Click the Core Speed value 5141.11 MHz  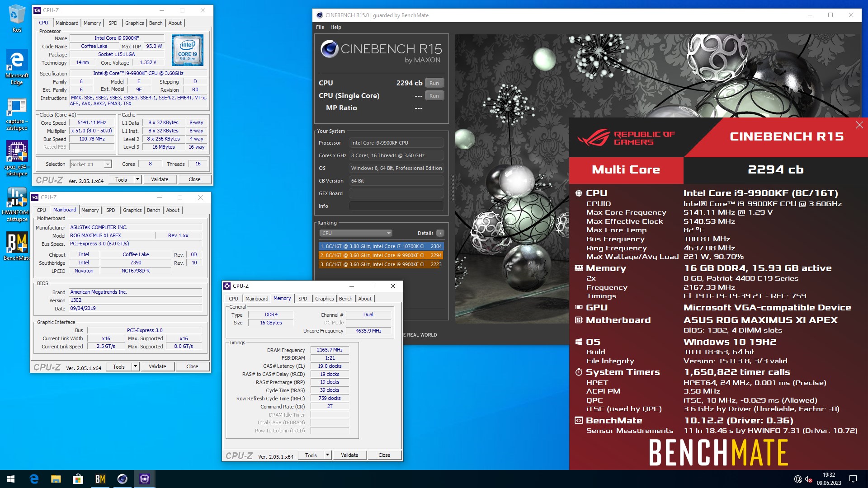(x=92, y=122)
